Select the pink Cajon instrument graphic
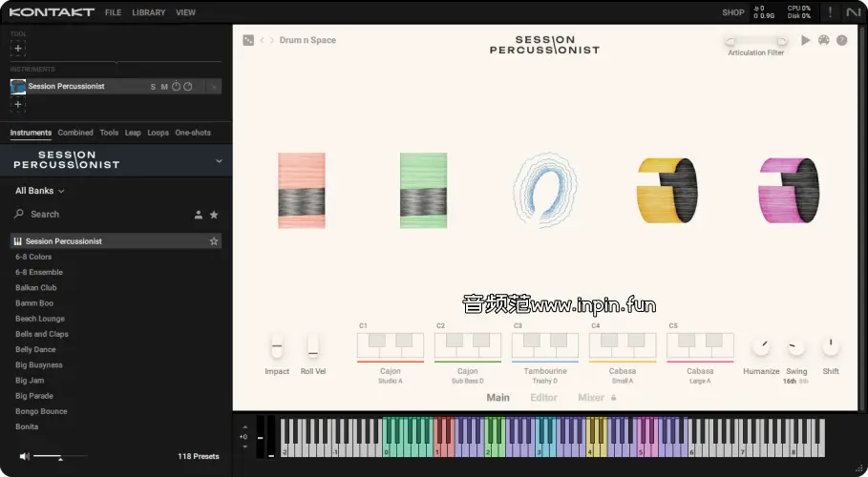Screen dimensions: 868x477 click(x=302, y=191)
